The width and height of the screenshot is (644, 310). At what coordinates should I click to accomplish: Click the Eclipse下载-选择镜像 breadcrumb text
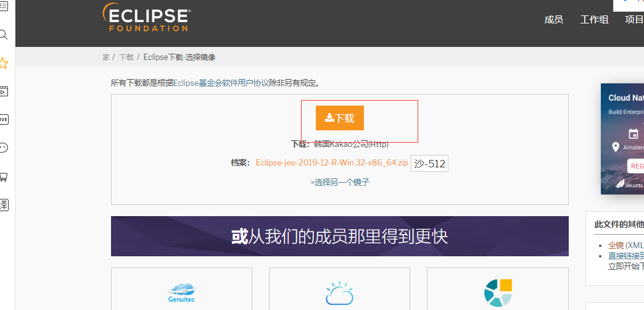coord(179,57)
